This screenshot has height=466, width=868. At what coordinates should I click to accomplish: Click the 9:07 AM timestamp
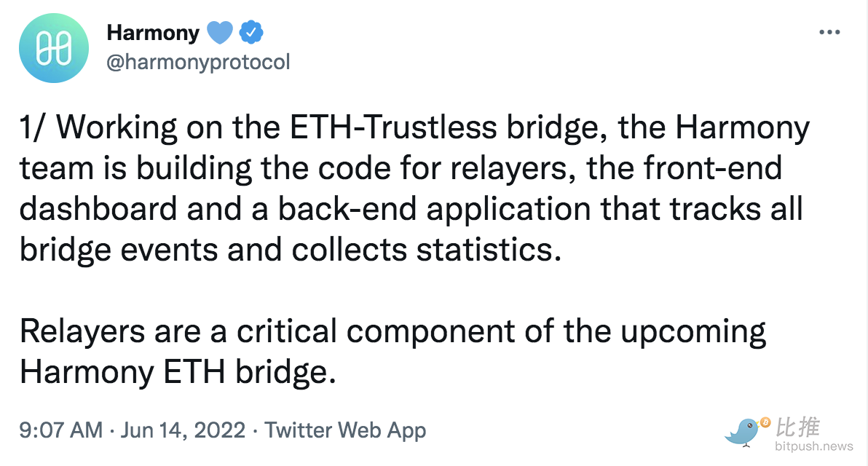click(x=61, y=430)
